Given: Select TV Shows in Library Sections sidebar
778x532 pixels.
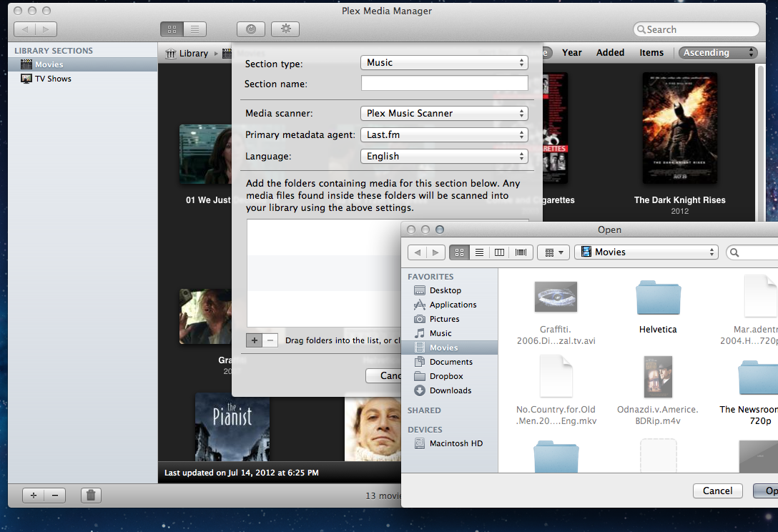Looking at the screenshot, I should tap(82, 79).
